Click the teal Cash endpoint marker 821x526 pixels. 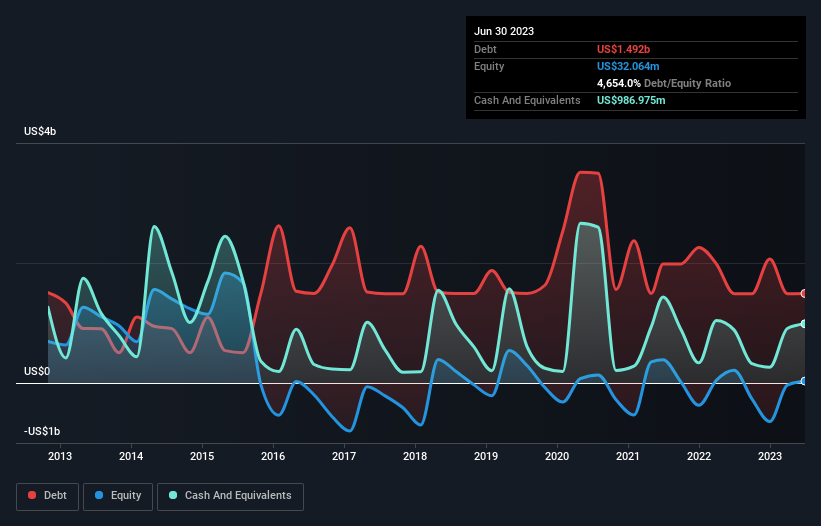804,324
